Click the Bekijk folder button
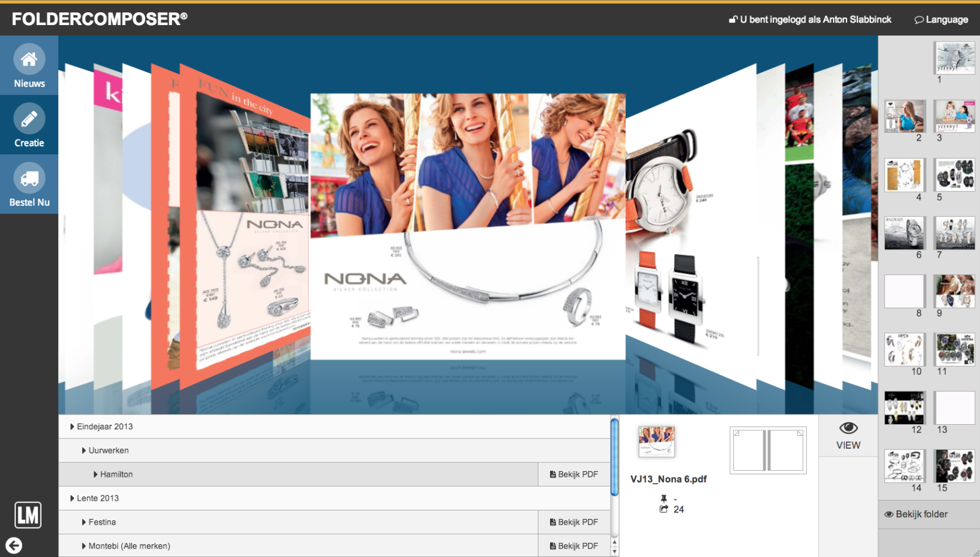The width and height of the screenshot is (980, 557). coord(929,514)
